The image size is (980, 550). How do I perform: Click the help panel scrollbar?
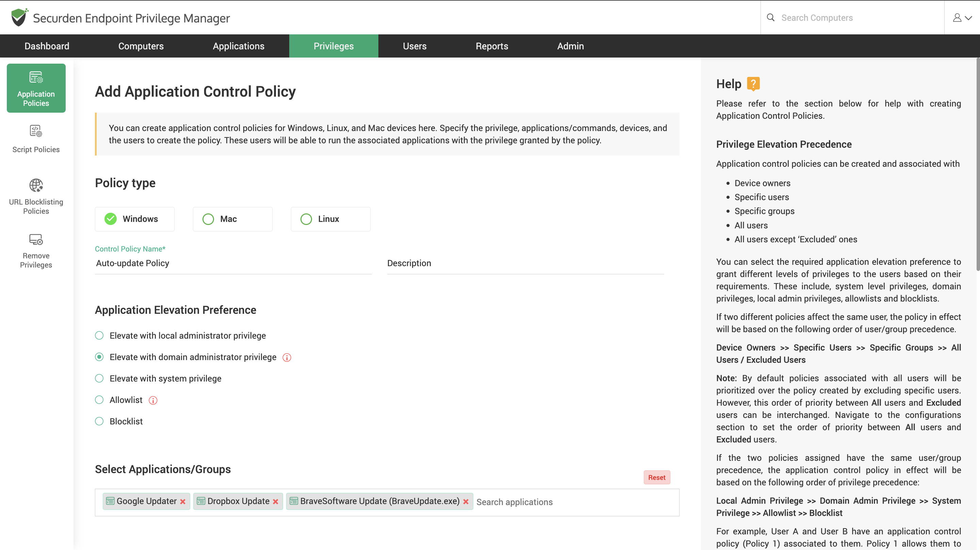977,164
